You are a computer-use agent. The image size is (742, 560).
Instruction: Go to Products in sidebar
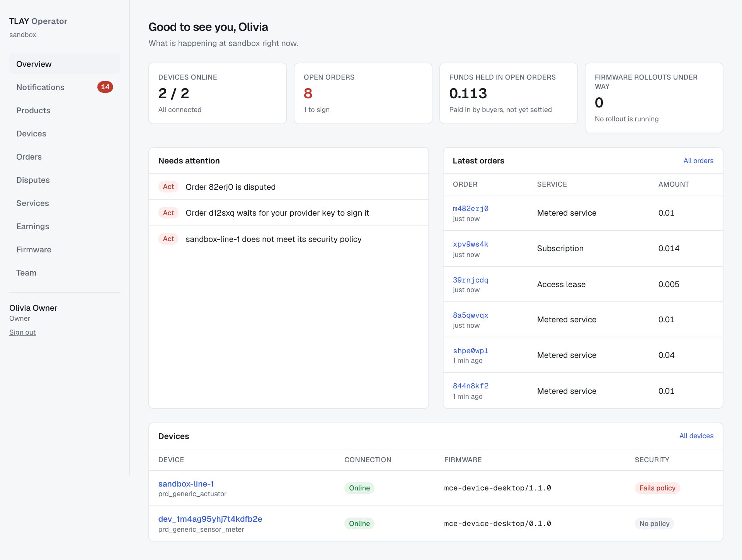pyautogui.click(x=65, y=111)
